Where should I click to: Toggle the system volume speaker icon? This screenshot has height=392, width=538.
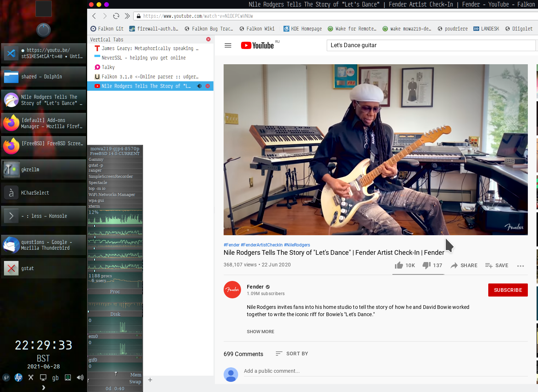click(80, 377)
